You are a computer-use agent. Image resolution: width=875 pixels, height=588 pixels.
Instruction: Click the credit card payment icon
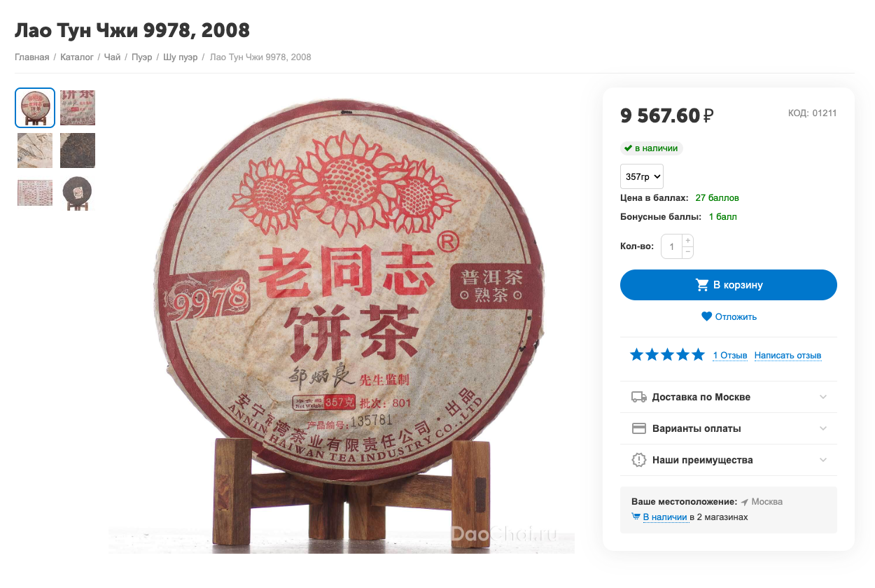coord(639,428)
